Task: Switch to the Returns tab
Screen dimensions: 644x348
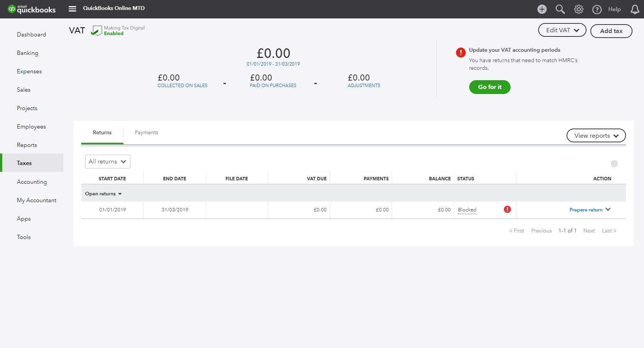Action: 102,132
